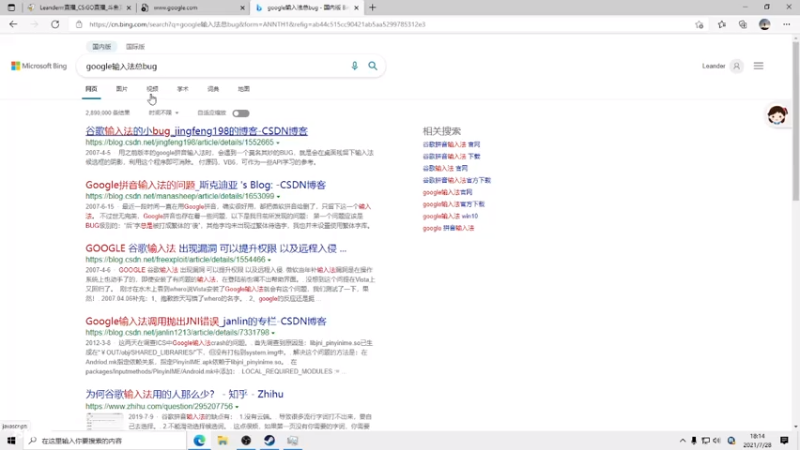The image size is (800, 450).
Task: Open related search google 拼音输入法
Action: tap(448, 228)
